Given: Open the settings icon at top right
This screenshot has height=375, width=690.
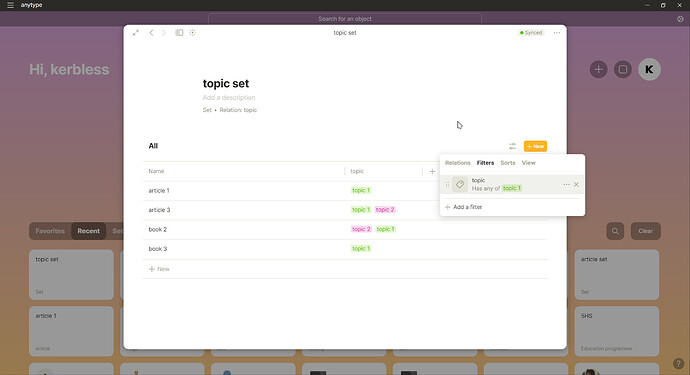Looking at the screenshot, I should [680, 19].
